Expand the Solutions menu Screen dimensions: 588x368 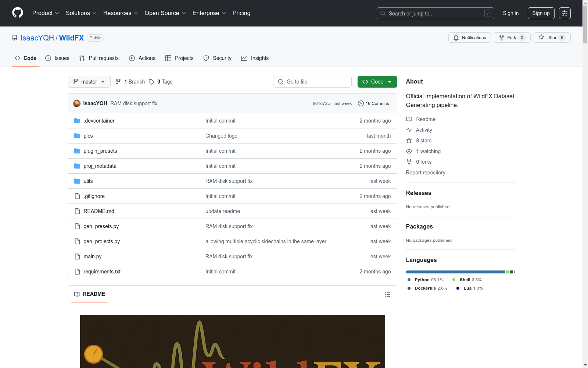pos(81,13)
